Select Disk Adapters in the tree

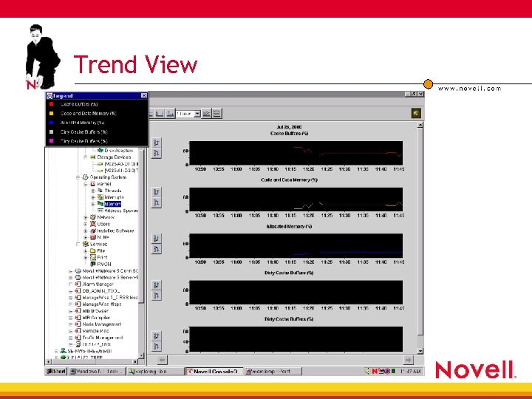point(119,150)
